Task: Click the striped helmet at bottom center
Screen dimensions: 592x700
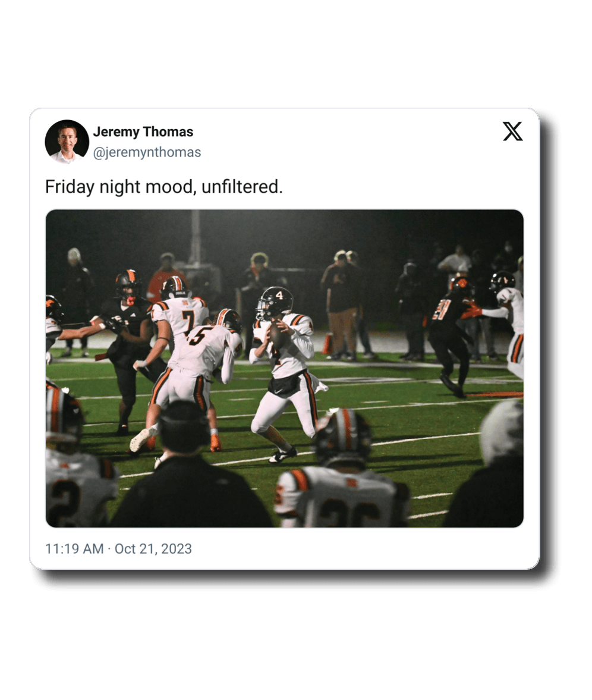Action: coord(342,436)
